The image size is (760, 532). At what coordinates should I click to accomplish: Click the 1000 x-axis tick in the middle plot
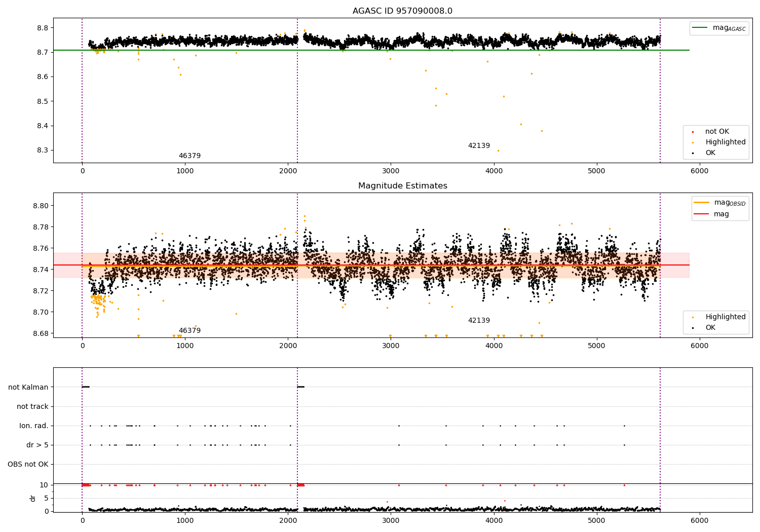click(x=185, y=346)
